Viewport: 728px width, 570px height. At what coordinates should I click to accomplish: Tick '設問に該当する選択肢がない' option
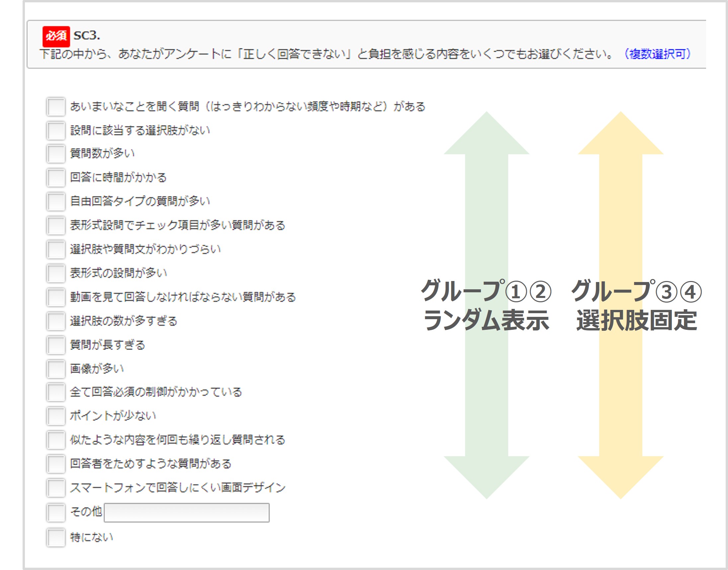56,130
